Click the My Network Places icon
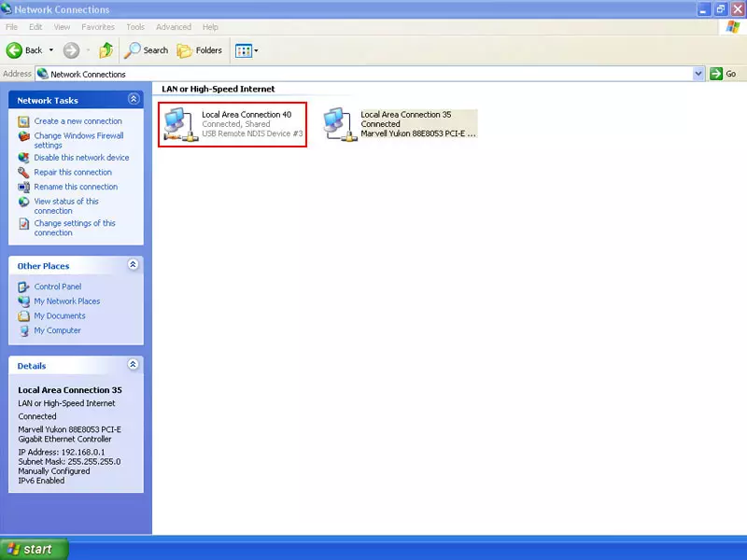The width and height of the screenshot is (747, 560). [x=23, y=301]
